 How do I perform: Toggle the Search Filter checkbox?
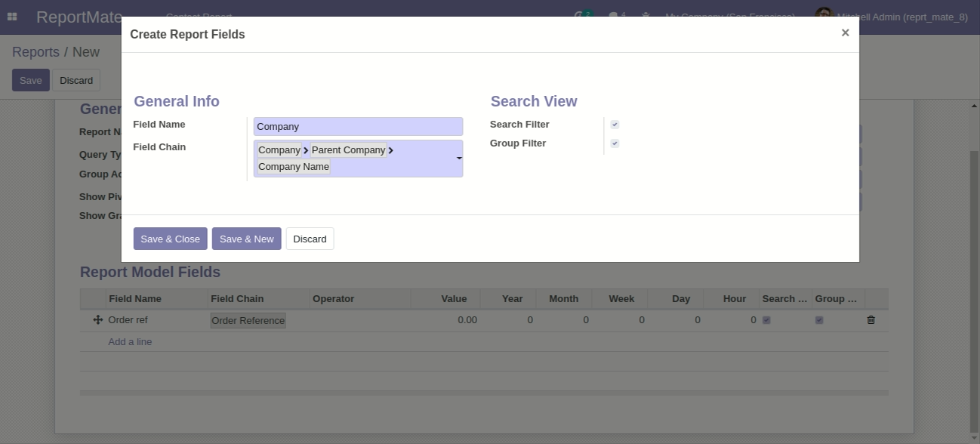[x=615, y=125]
